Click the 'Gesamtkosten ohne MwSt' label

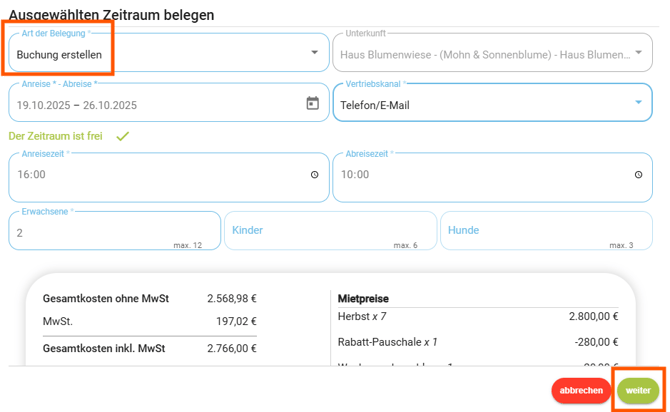[x=106, y=299]
